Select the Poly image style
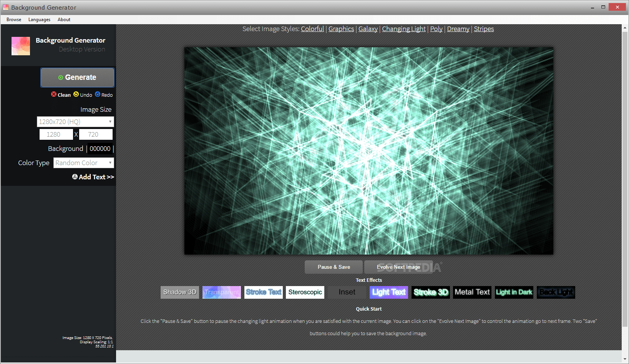629x364 pixels. pos(436,29)
